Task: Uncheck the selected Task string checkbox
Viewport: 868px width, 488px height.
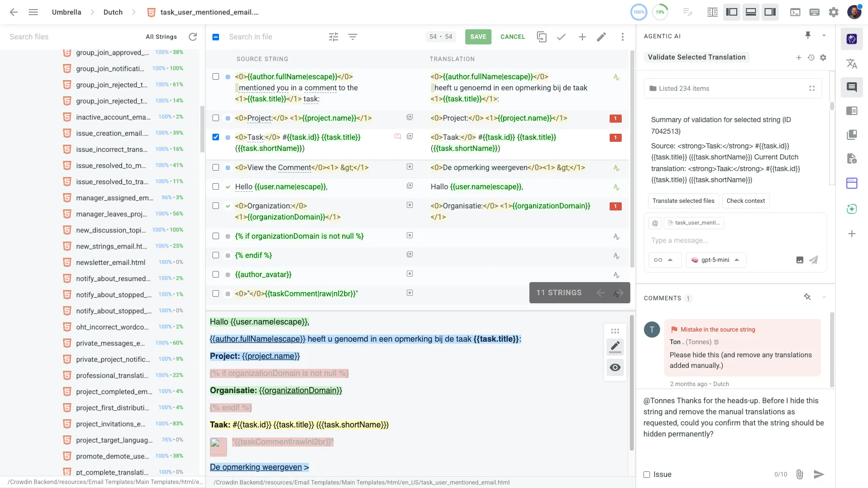Action: point(216,137)
